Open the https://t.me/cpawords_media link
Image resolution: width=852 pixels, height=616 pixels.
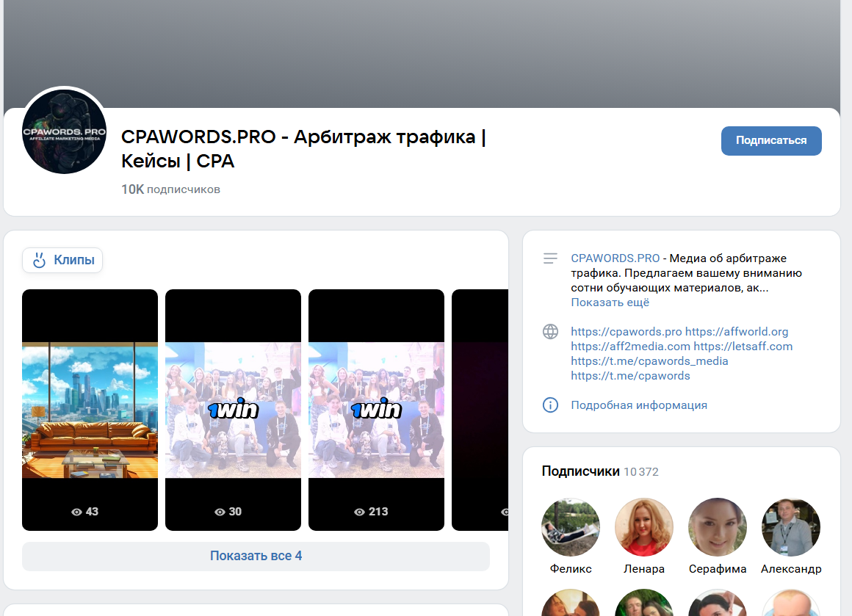point(649,361)
